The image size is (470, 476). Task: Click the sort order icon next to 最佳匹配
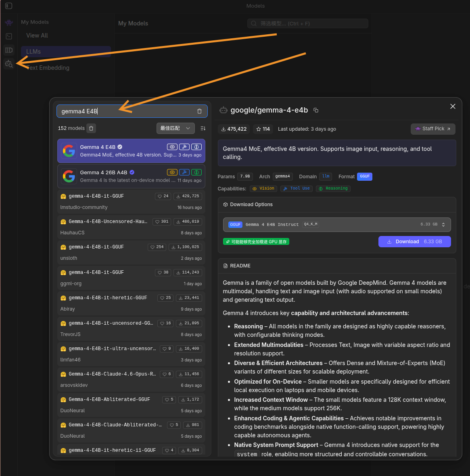203,128
